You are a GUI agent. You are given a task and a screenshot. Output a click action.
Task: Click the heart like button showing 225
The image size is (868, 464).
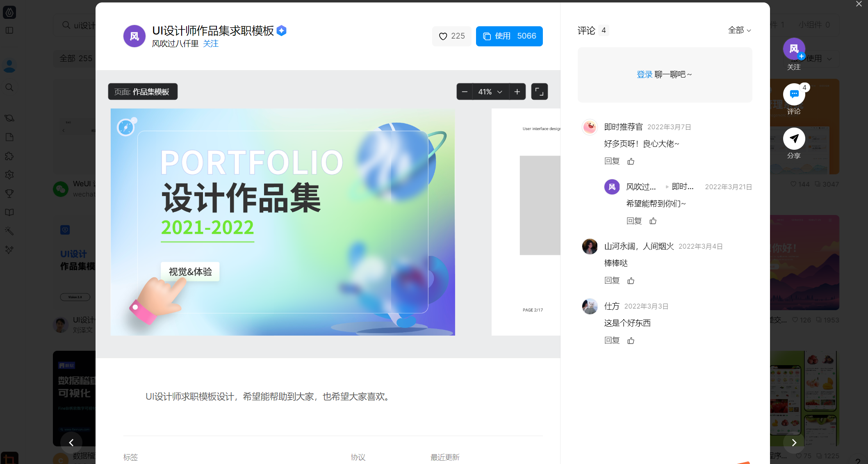[x=451, y=36]
